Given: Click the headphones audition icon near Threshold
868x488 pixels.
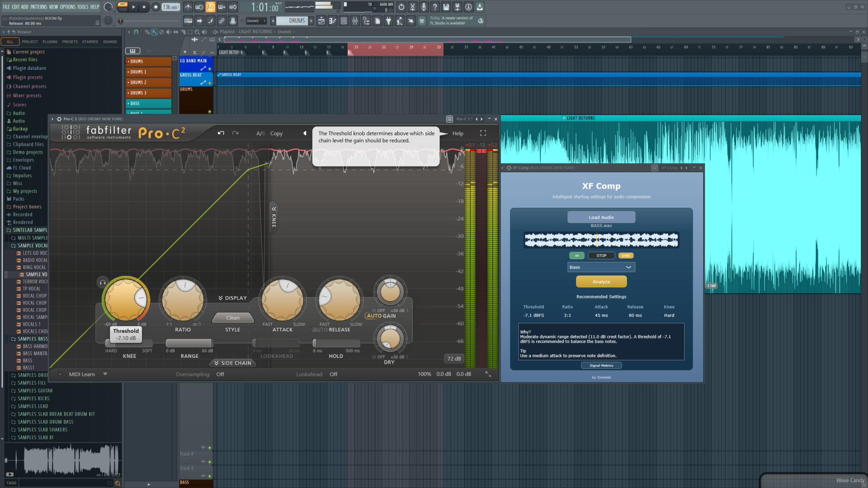Looking at the screenshot, I should point(102,282).
